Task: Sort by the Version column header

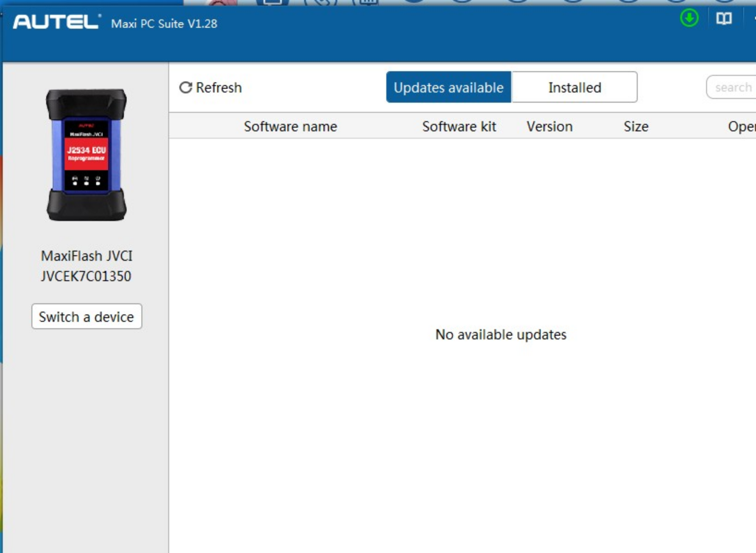Action: point(549,126)
